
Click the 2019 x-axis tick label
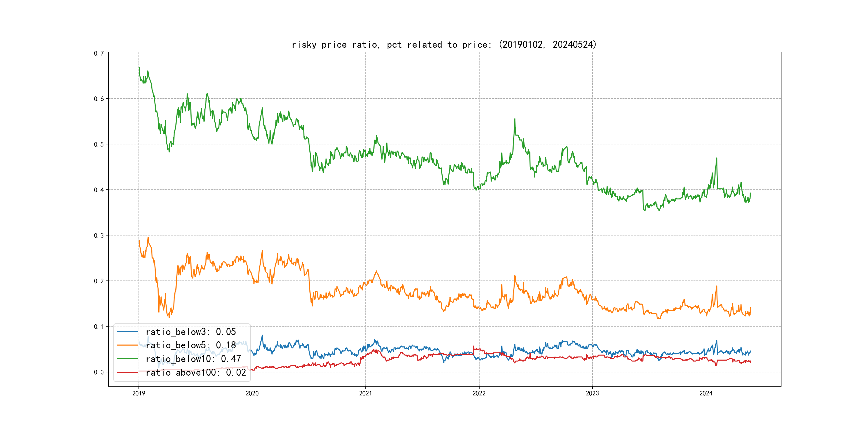[139, 393]
